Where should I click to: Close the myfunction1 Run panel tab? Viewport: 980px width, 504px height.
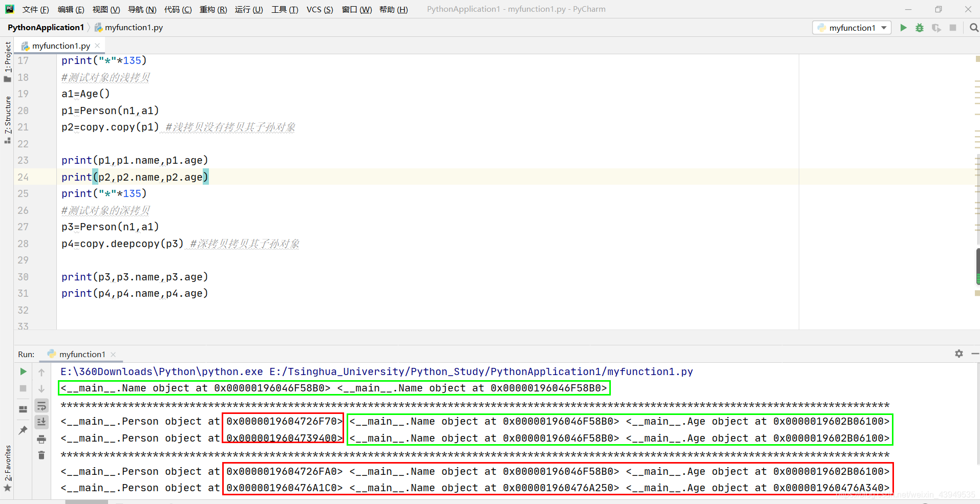(113, 354)
